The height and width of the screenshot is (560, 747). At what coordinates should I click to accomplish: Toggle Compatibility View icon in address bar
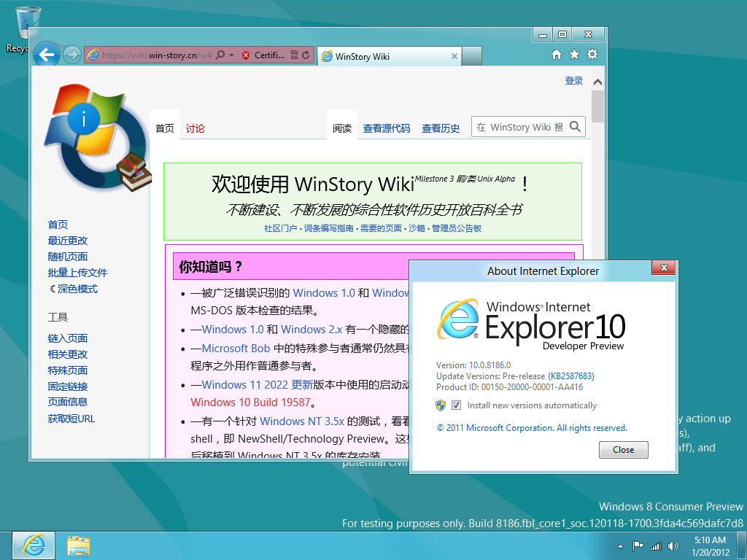click(294, 55)
